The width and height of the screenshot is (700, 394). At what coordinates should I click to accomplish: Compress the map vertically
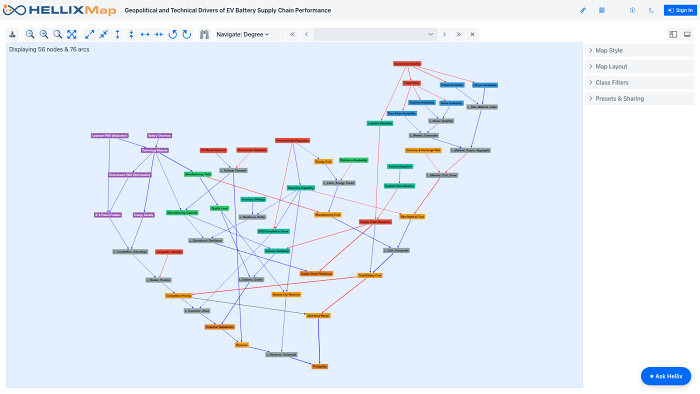(x=131, y=34)
